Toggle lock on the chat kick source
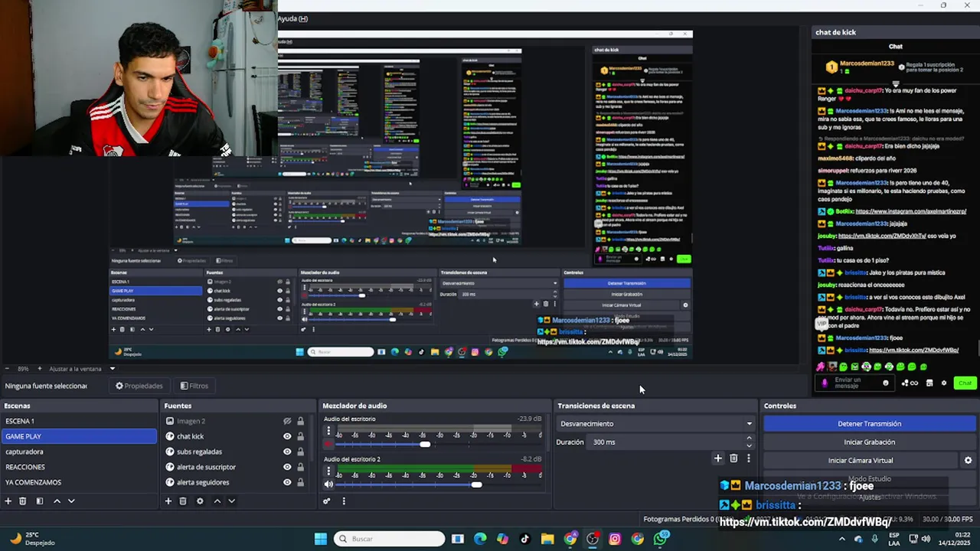The height and width of the screenshot is (551, 980). pyautogui.click(x=300, y=436)
